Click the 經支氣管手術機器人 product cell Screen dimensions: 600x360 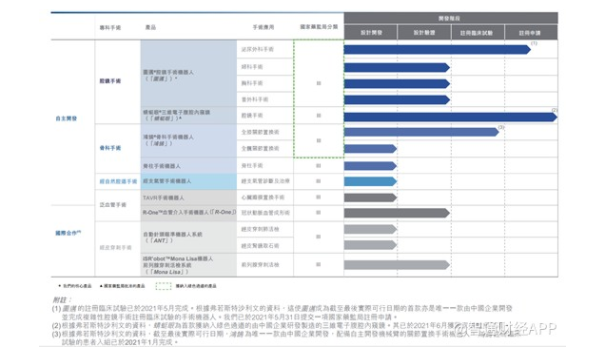(189, 181)
